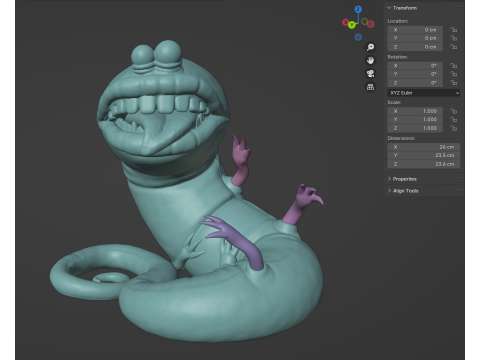Lock Location Z with its padlock
Screen dimensions: 480x360
point(453,47)
